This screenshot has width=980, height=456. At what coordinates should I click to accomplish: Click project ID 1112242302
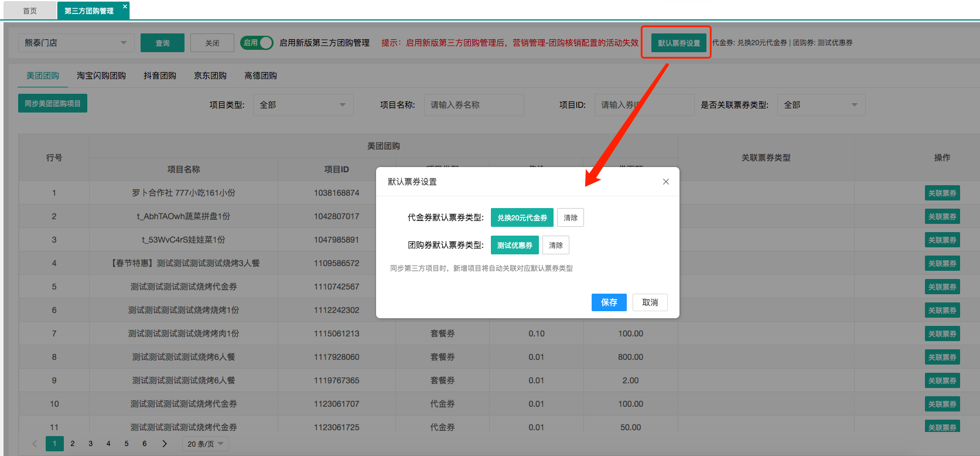coord(337,310)
